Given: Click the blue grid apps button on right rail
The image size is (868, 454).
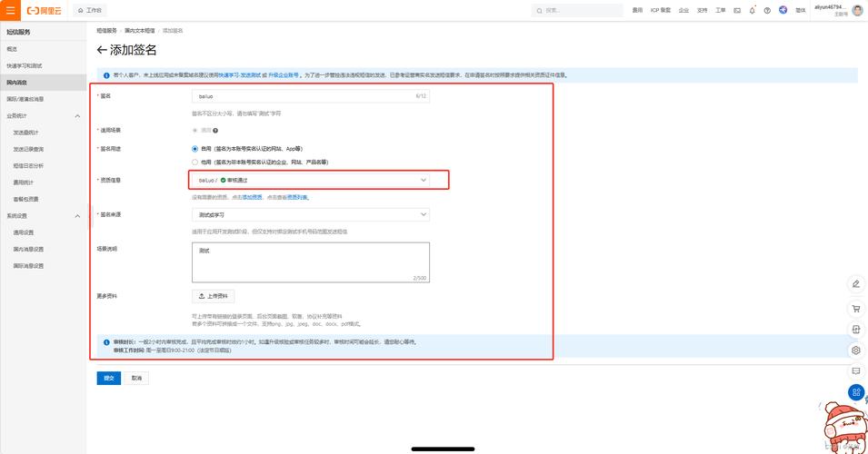Looking at the screenshot, I should tap(856, 392).
